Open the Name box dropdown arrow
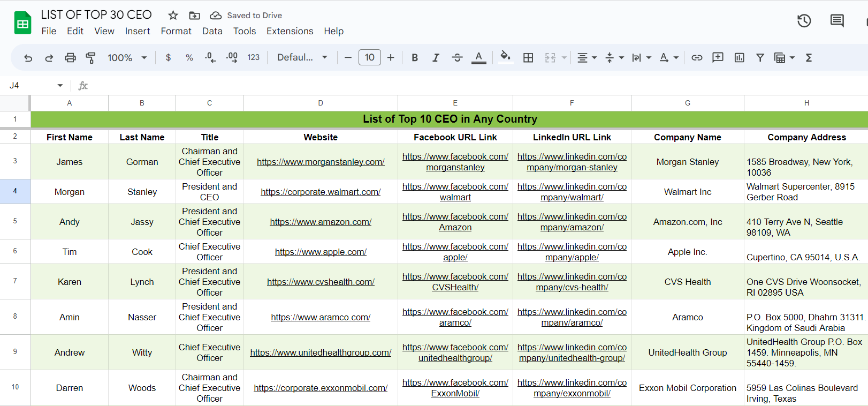This screenshot has width=868, height=406. [x=60, y=86]
